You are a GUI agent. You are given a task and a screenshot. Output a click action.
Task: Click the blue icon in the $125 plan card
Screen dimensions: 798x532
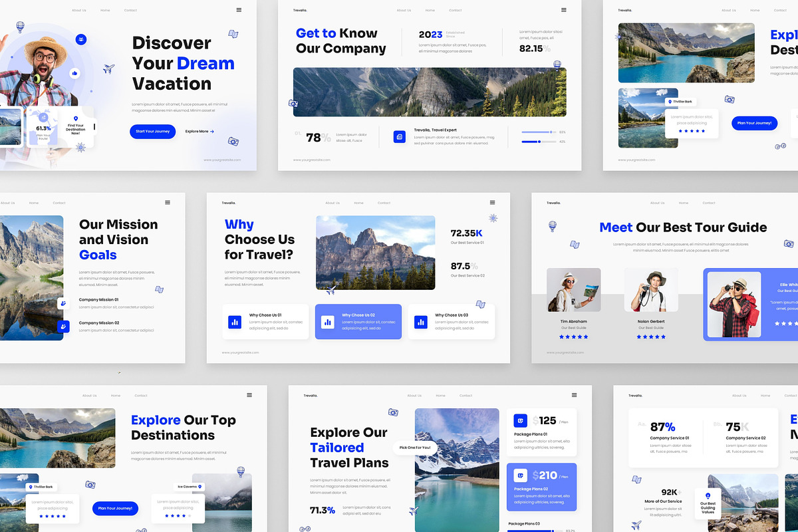pyautogui.click(x=521, y=420)
